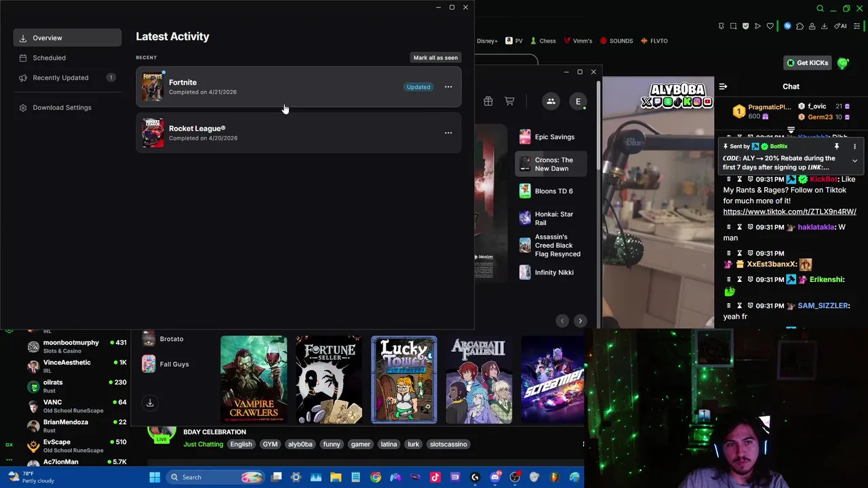This screenshot has width=868, height=488.
Task: Open the shopping cart in Epic launcher
Action: [x=509, y=101]
